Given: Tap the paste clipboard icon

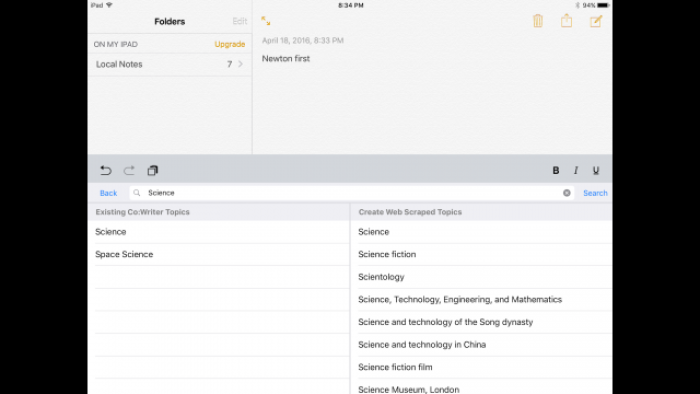Looking at the screenshot, I should click(153, 170).
